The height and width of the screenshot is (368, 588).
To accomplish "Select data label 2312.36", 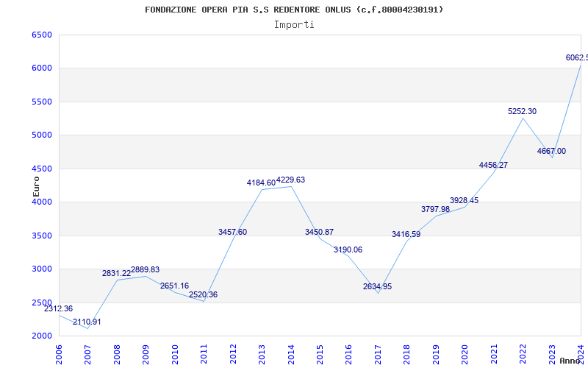I will click(59, 308).
